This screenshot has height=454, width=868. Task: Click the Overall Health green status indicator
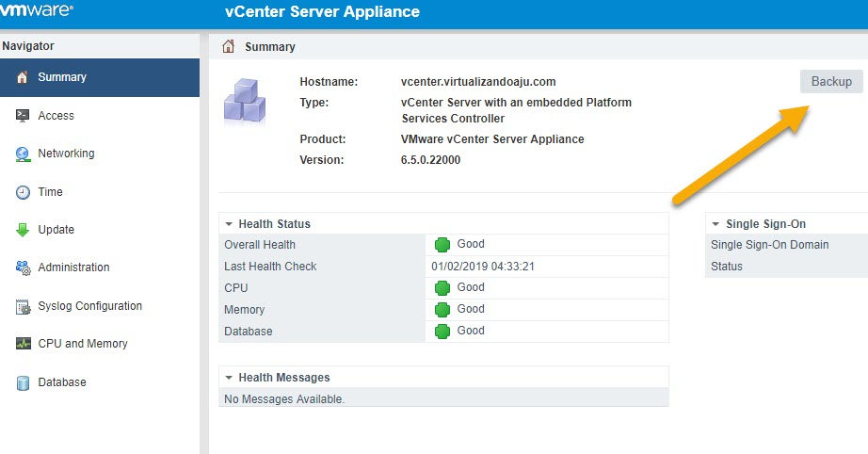point(442,245)
